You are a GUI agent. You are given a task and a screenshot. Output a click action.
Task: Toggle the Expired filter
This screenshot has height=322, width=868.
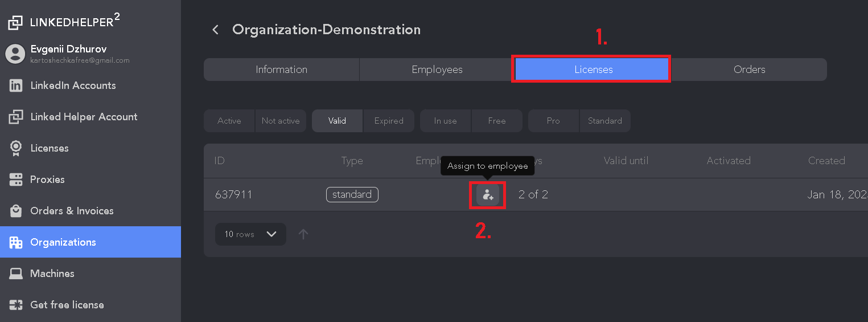(389, 121)
